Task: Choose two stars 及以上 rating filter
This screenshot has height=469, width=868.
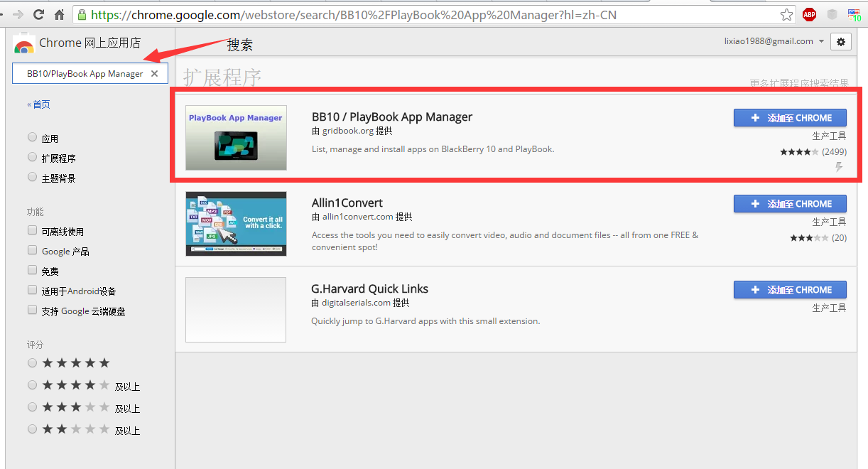Action: [32, 429]
